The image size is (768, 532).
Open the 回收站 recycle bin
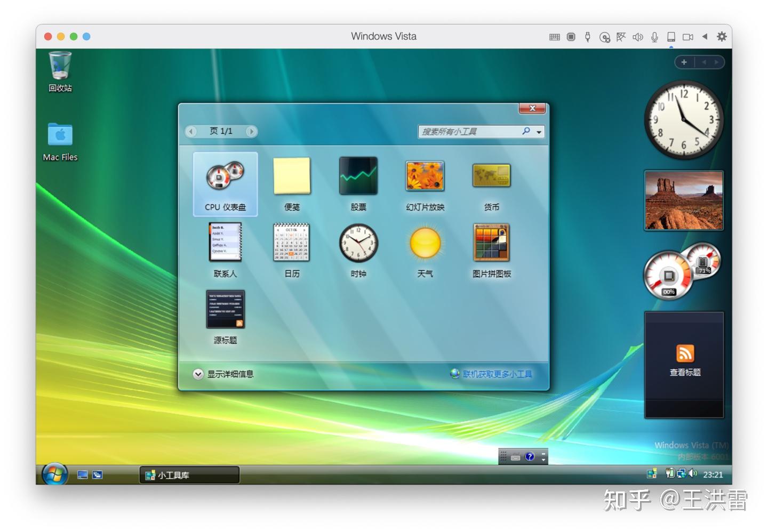click(60, 72)
